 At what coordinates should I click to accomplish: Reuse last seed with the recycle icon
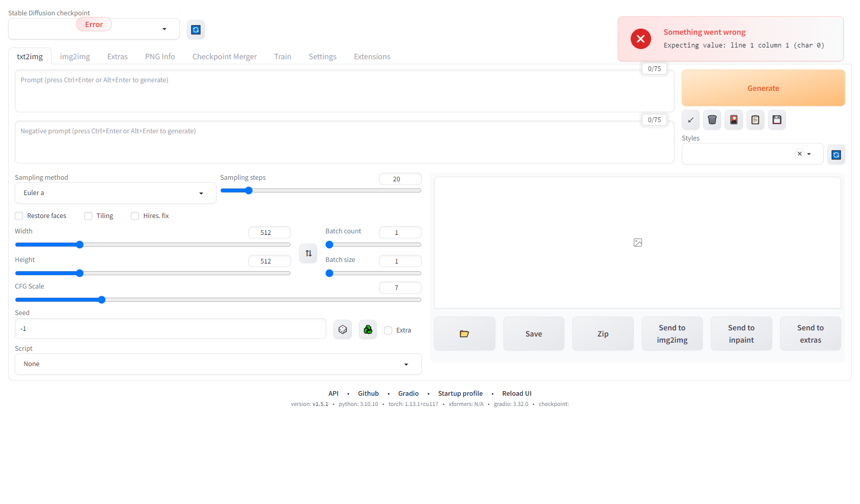click(368, 330)
